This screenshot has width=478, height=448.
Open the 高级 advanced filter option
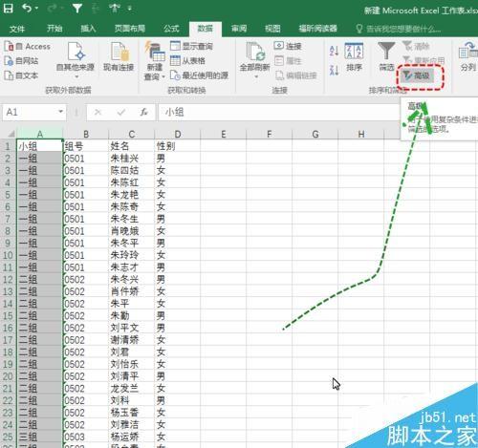[x=417, y=75]
